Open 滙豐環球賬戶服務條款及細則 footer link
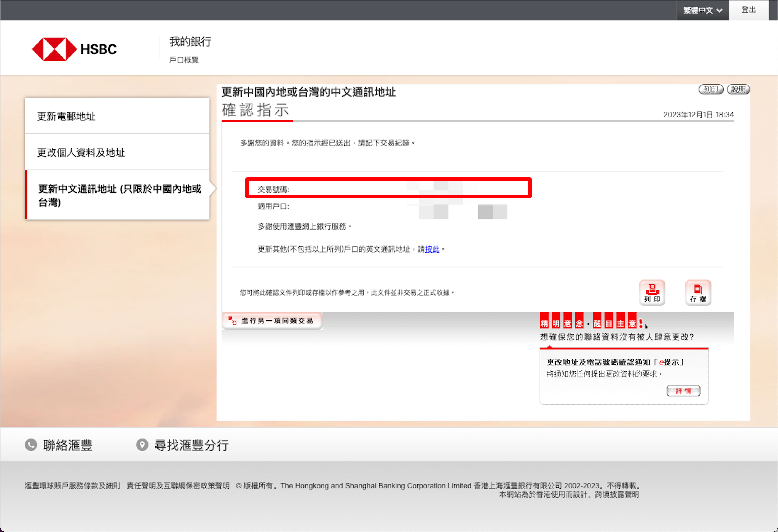Viewport: 778px width, 532px height. point(72,485)
